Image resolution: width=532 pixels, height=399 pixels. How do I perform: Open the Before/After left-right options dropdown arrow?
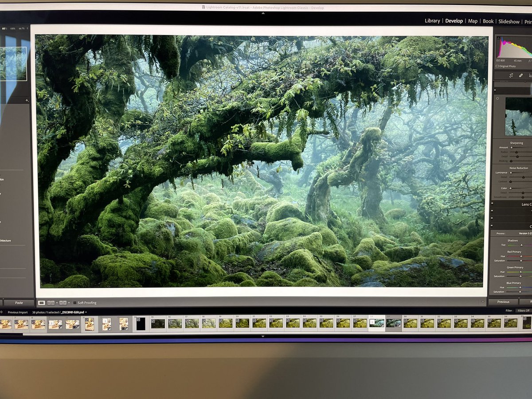(x=56, y=303)
